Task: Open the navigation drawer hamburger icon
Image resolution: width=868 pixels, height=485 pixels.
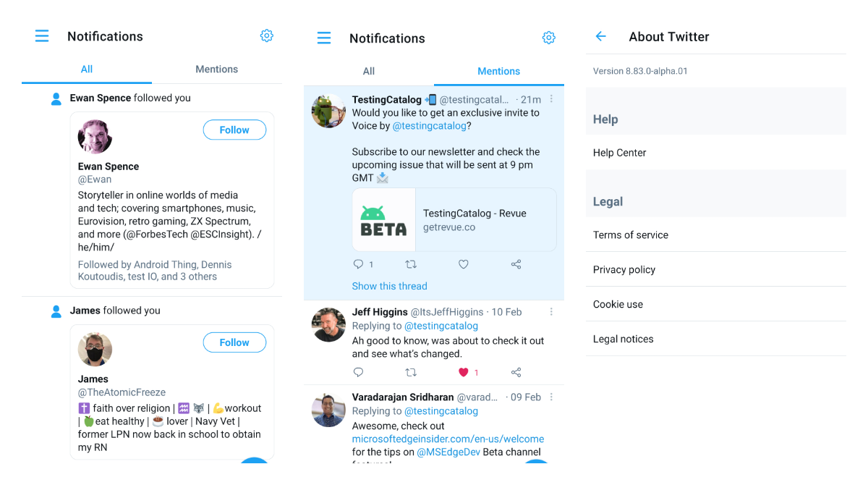Action: coord(42,35)
